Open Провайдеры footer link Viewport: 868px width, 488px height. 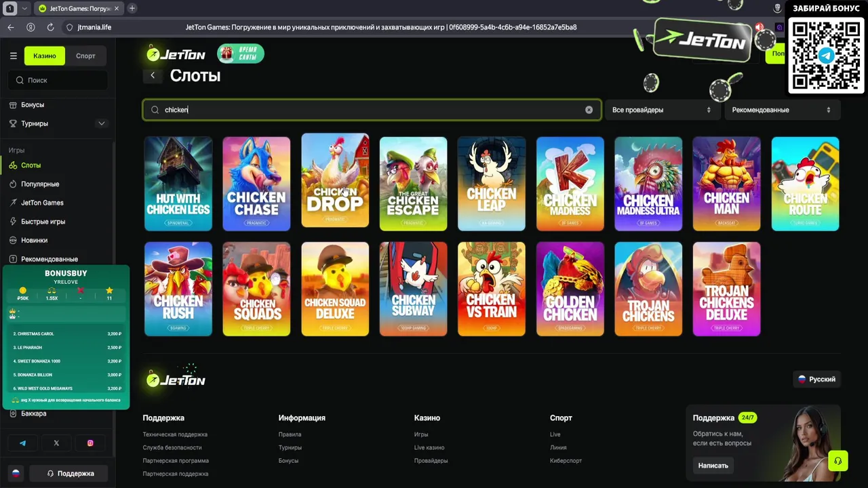431,461
